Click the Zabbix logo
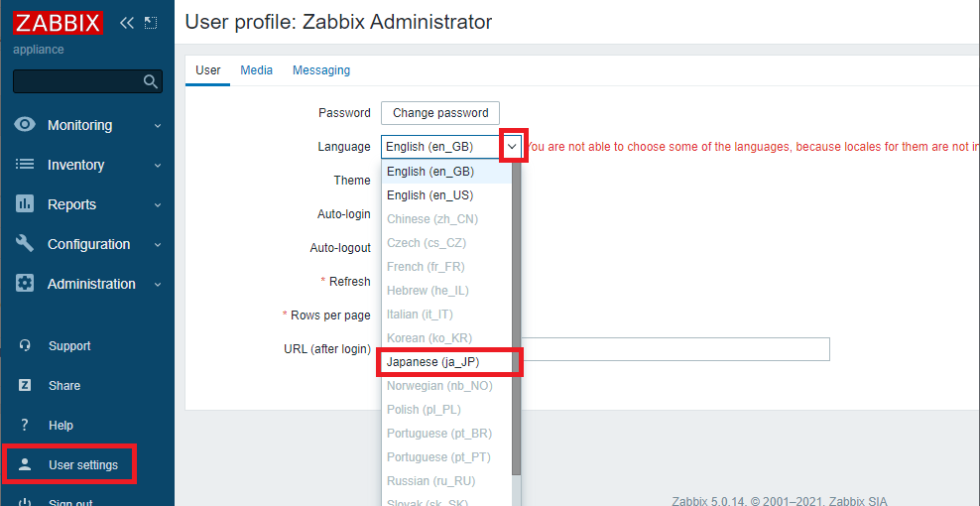The image size is (980, 506). tap(60, 23)
